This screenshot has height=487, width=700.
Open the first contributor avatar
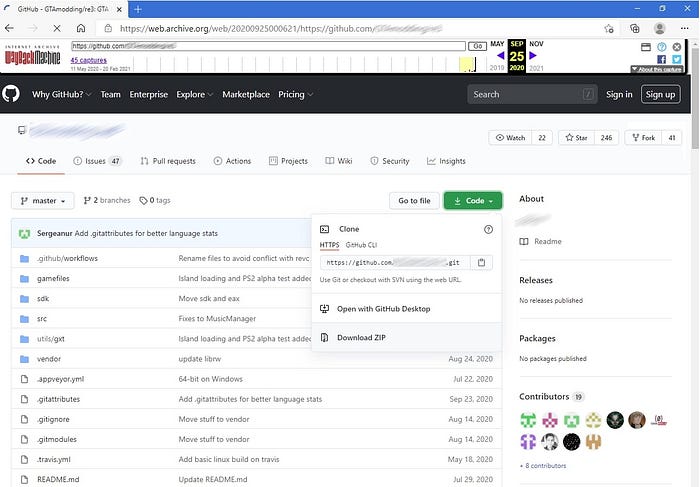click(x=528, y=420)
